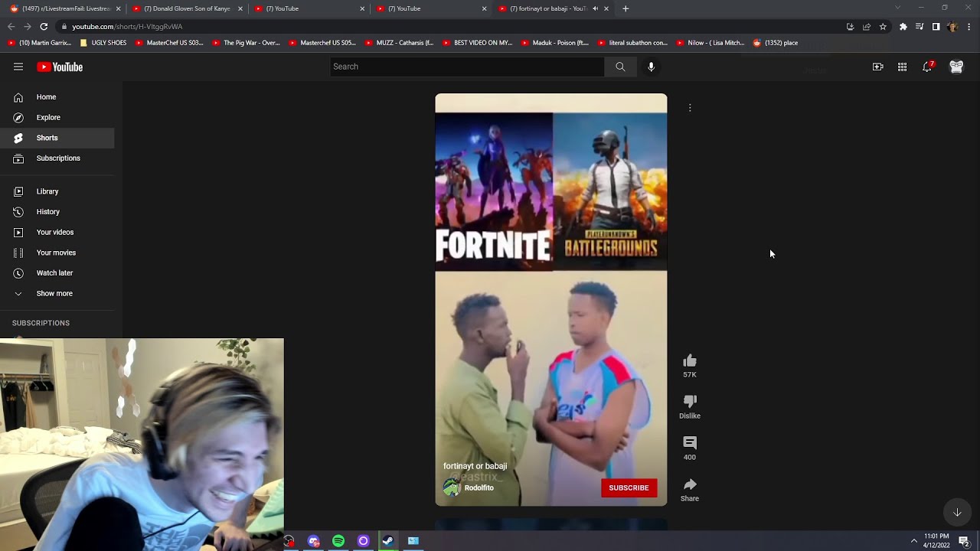Open Martin Garrix bookmark

pyautogui.click(x=40, y=43)
